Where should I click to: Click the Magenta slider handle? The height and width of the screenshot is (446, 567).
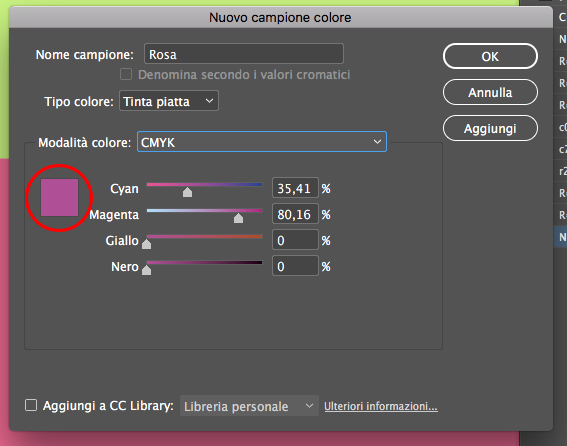(x=238, y=218)
